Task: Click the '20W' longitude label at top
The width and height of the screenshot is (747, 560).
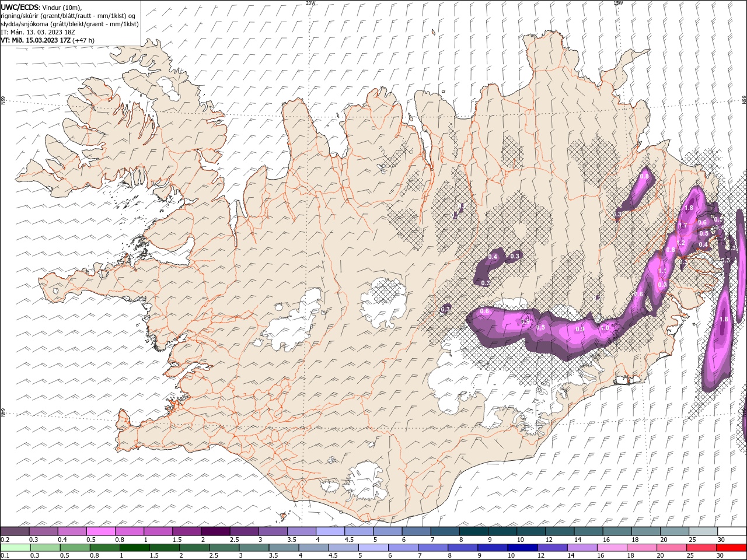Action: [310, 3]
